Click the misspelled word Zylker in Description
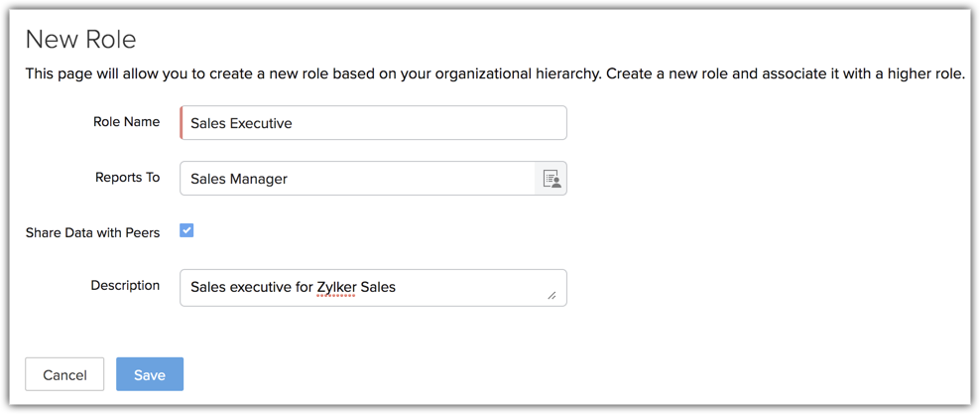980x414 pixels. [x=335, y=288]
